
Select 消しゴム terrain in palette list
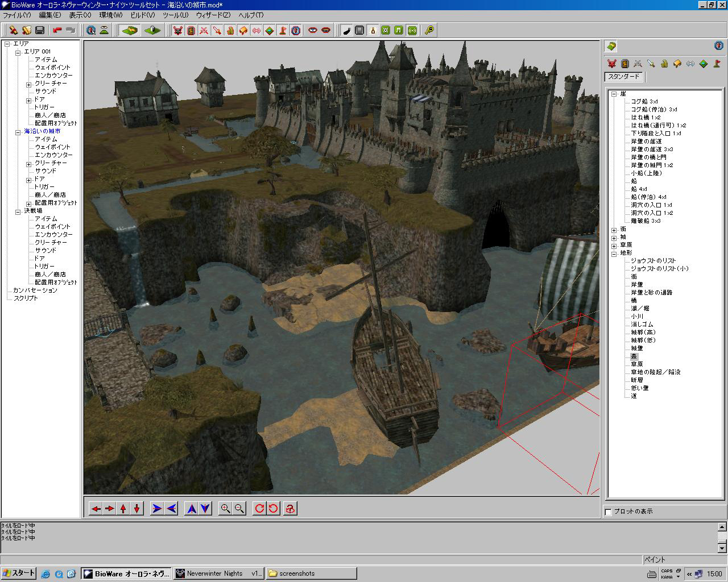[x=642, y=325]
